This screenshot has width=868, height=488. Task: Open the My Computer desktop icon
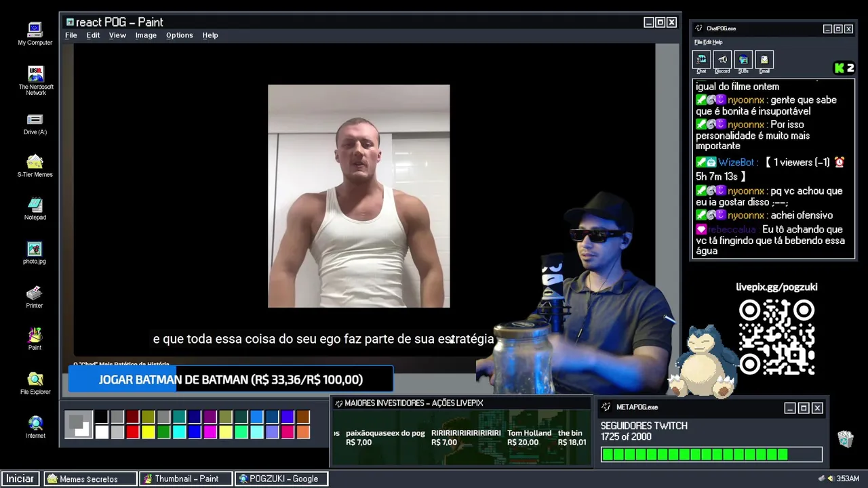(35, 34)
